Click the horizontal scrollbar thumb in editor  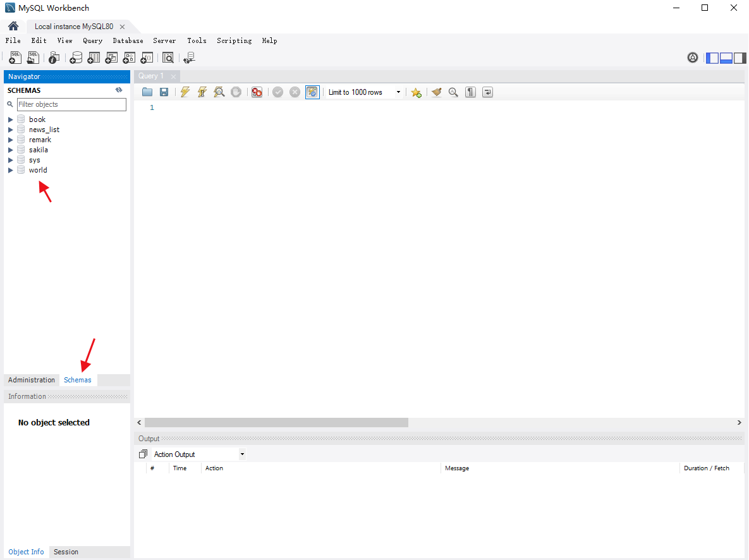[x=277, y=422]
